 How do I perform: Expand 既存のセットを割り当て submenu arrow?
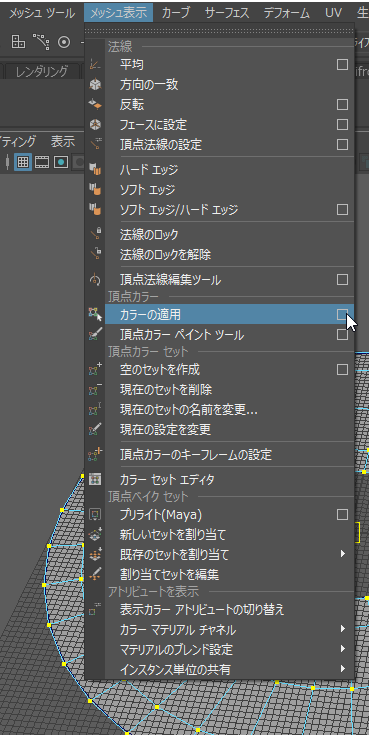(343, 554)
